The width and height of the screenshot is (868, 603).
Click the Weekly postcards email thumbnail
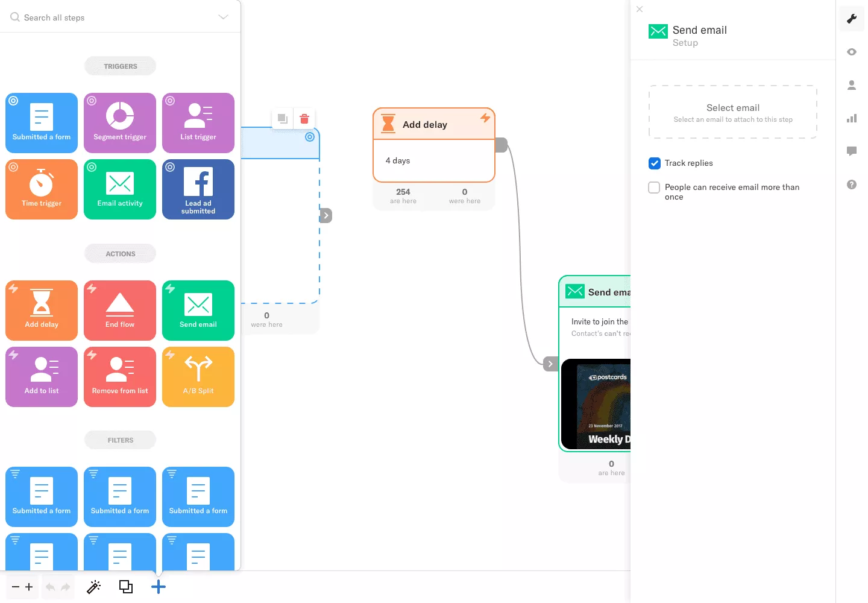597,404
